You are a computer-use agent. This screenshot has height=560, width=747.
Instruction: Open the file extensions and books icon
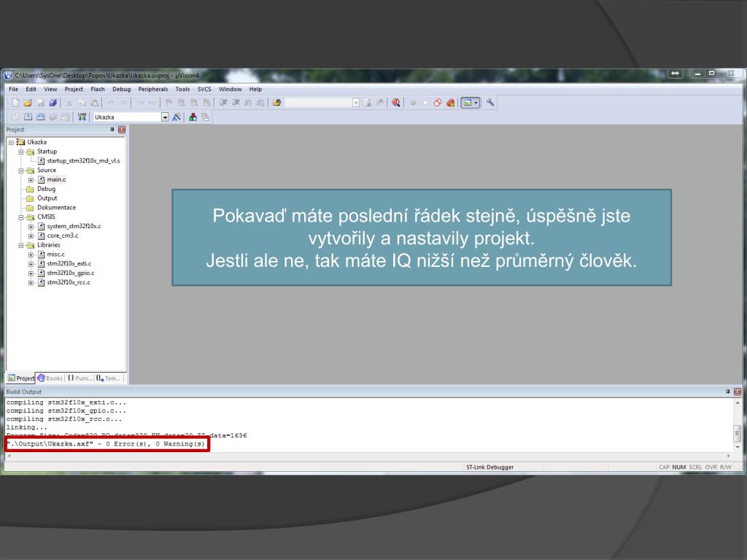click(193, 117)
